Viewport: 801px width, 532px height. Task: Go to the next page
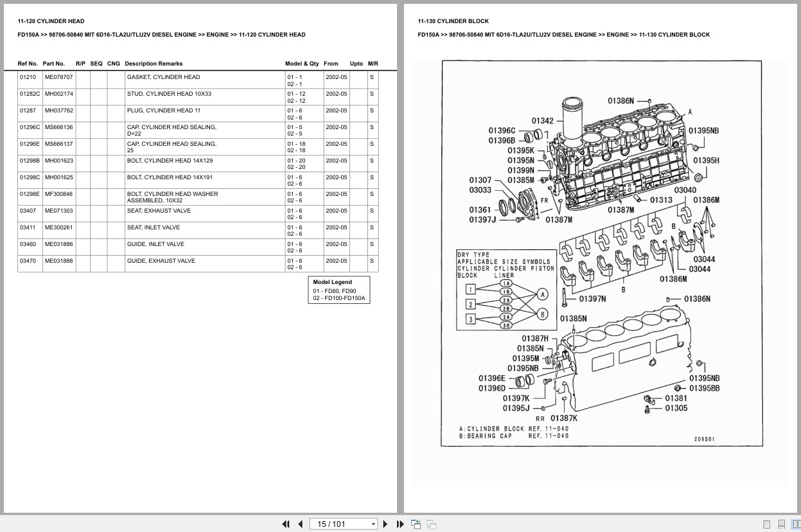385,524
